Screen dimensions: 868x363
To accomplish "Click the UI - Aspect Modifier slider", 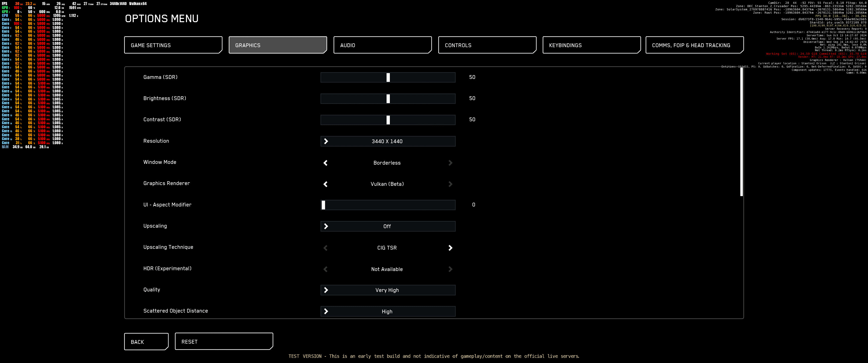I will (x=388, y=205).
